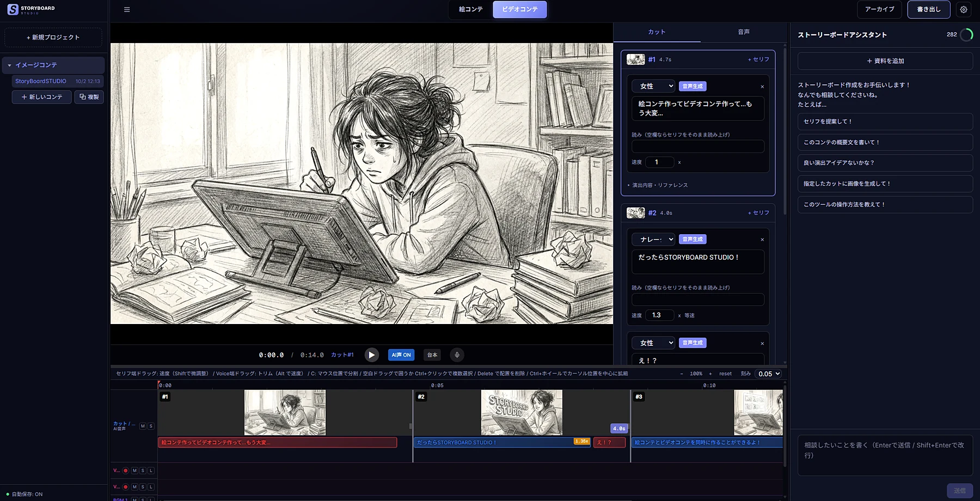Solo the カット AI音声 track
This screenshot has width=980, height=501.
tap(151, 426)
